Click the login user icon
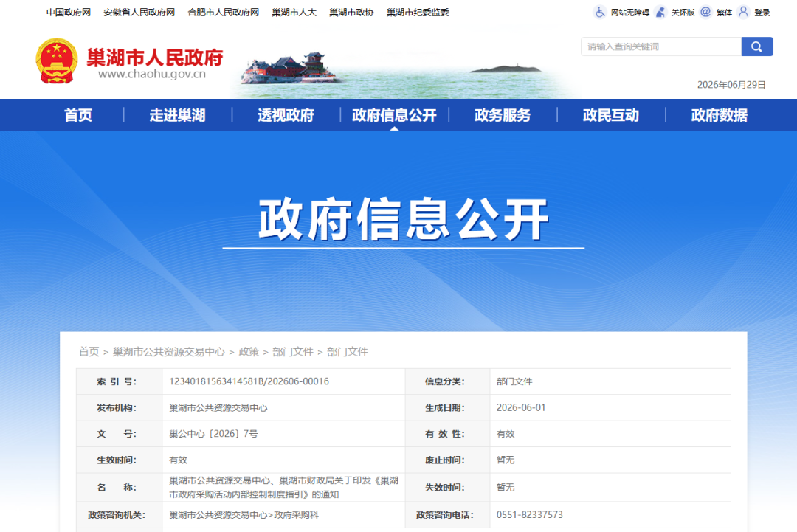797x532 pixels. pos(743,13)
